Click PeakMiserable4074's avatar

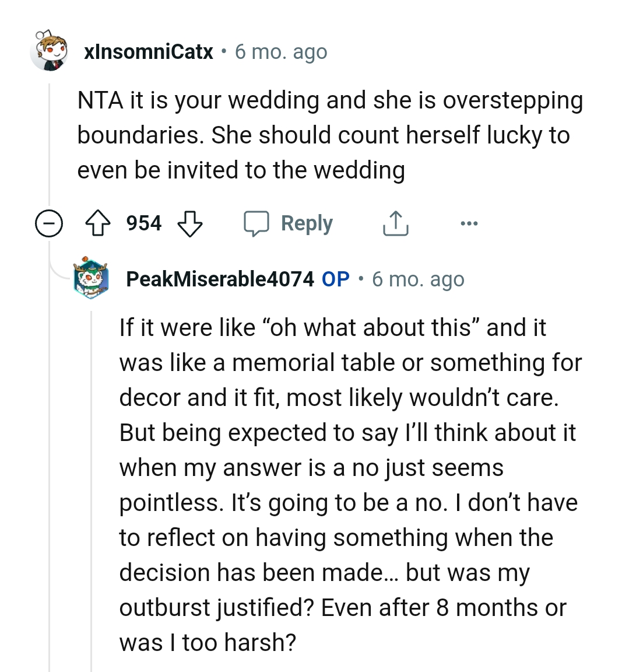pos(92,279)
